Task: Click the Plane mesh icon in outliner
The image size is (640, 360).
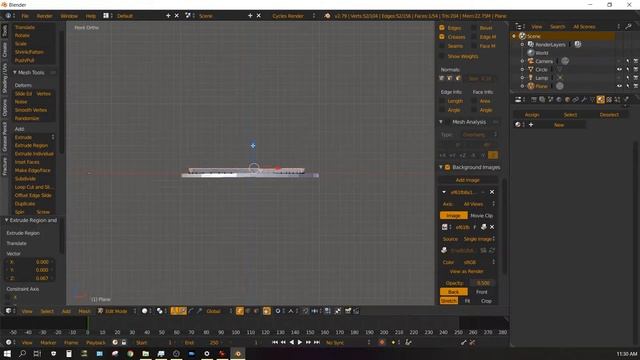Action: click(x=531, y=86)
